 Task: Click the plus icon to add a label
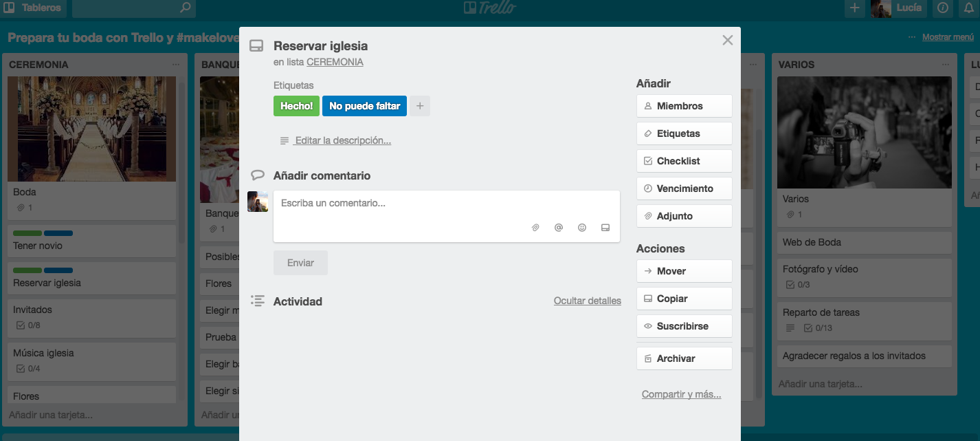tap(420, 106)
